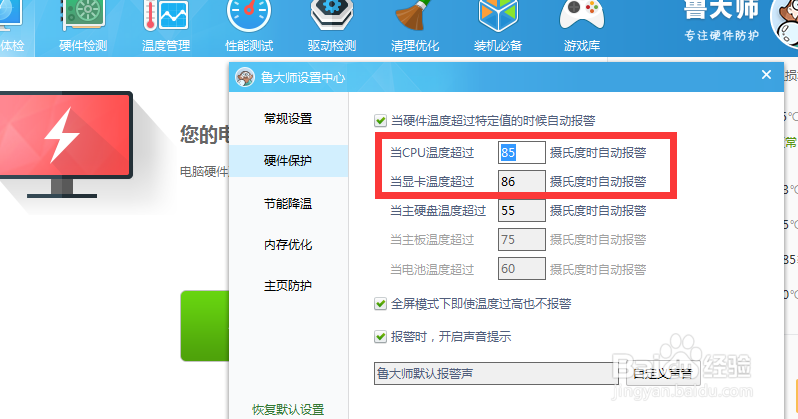Open 游戏库 gamepad icon
The height and width of the screenshot is (419, 798).
point(582,16)
